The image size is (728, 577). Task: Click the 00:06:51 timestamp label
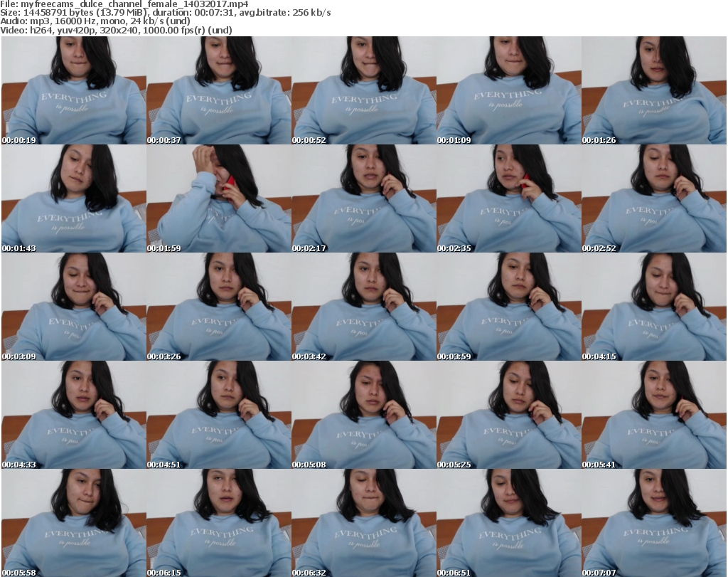454,573
